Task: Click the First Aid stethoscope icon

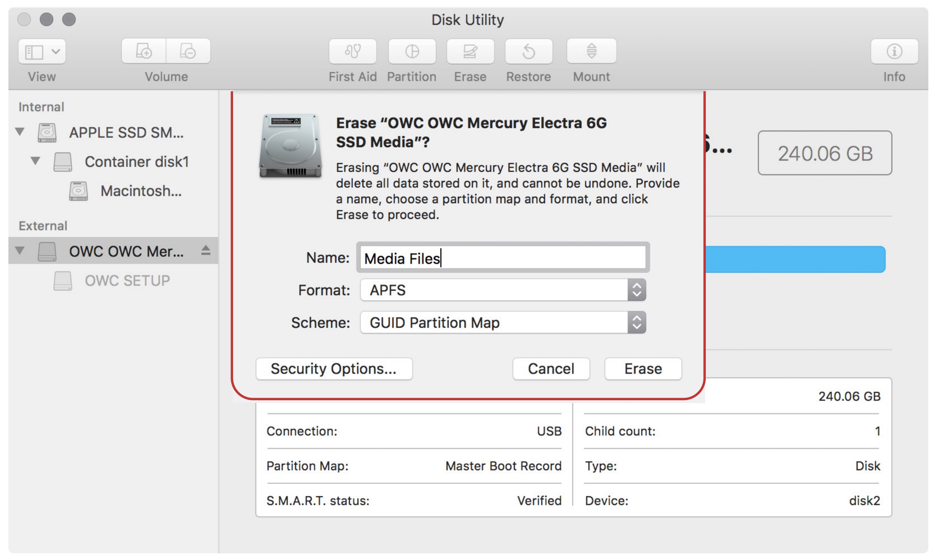Action: [x=353, y=51]
